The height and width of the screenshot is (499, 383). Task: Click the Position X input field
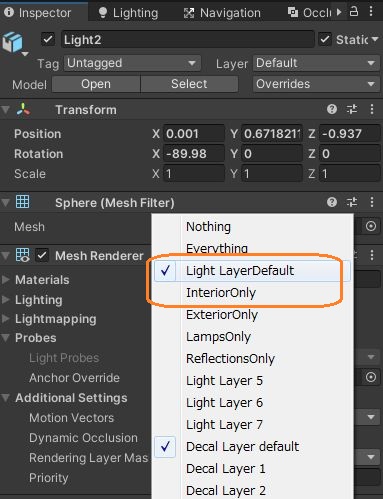coord(194,134)
